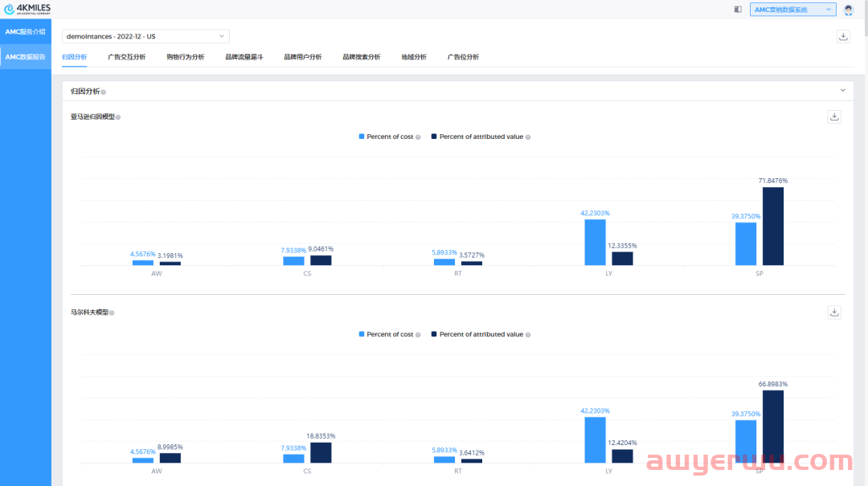This screenshot has width=868, height=486.
Task: Click the SP axis label in Amazon chart
Action: coord(759,273)
